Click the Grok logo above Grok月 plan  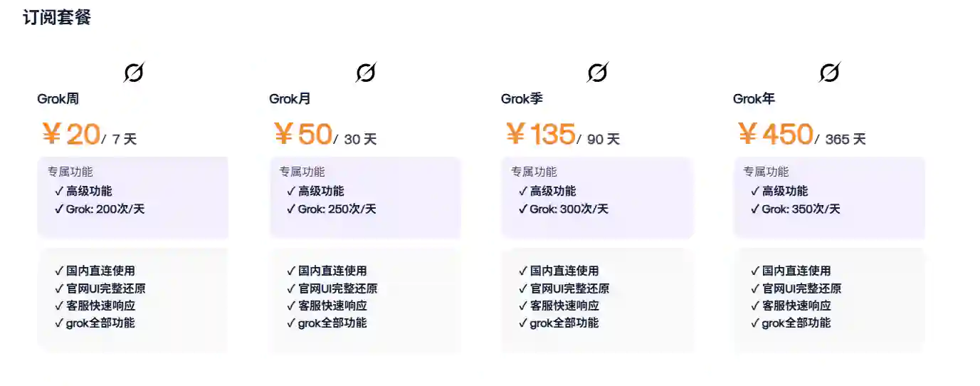click(x=365, y=72)
